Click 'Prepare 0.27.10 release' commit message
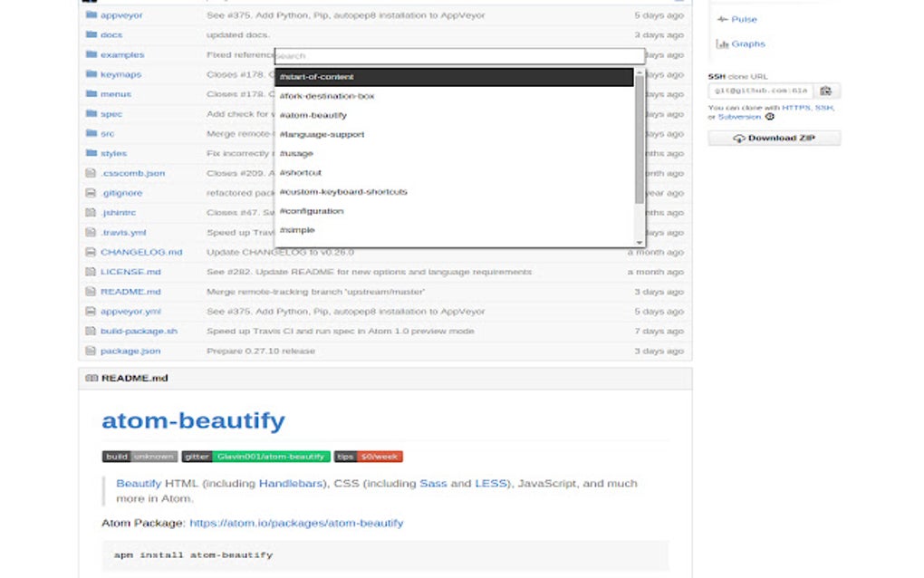 261,352
